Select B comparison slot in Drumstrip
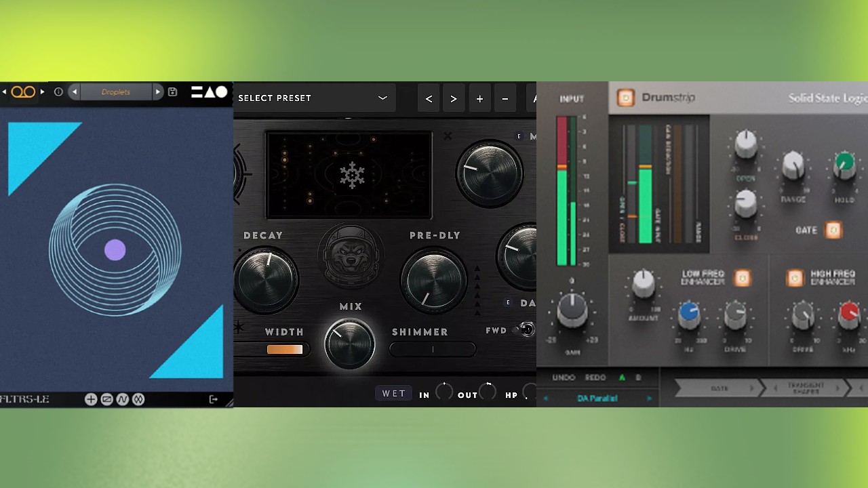This screenshot has height=488, width=868. point(637,378)
